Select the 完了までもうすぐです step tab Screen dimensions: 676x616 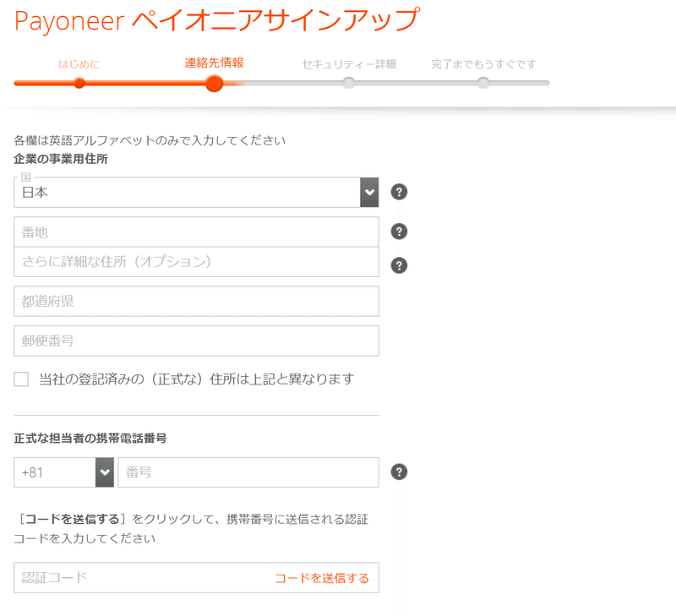pyautogui.click(x=483, y=64)
